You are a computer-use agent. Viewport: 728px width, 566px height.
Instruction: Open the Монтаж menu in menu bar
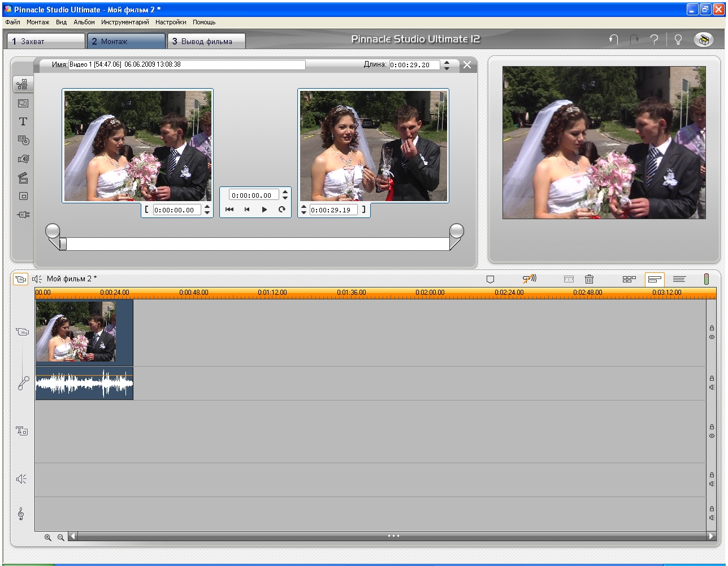pos(38,22)
